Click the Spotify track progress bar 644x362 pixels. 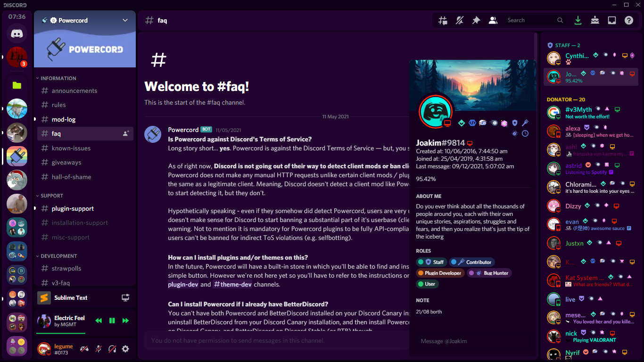pyautogui.click(x=85, y=333)
